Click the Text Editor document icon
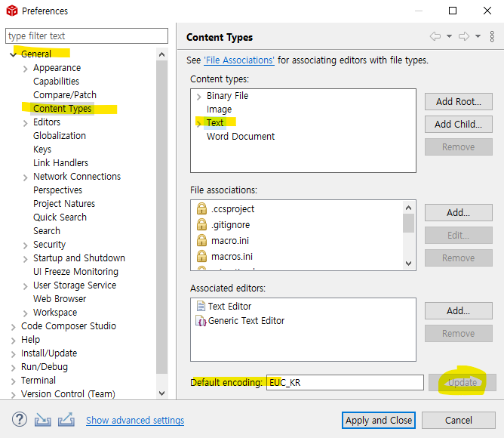The width and height of the screenshot is (504, 438). click(201, 306)
